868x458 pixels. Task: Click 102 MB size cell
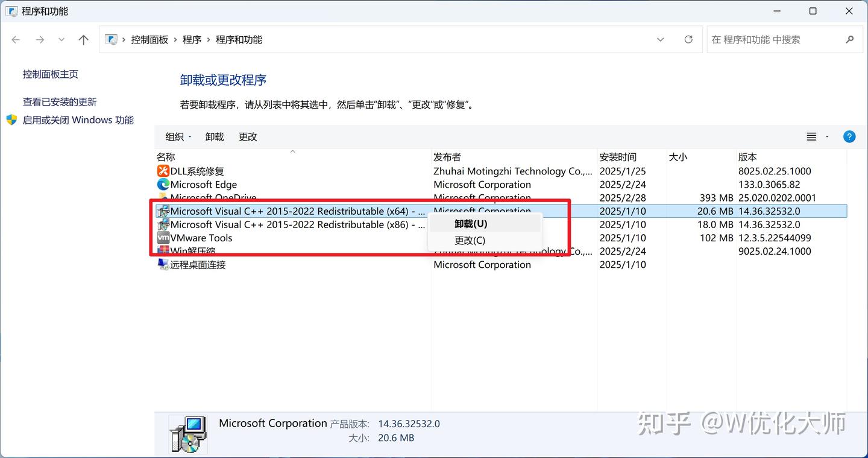[717, 238]
